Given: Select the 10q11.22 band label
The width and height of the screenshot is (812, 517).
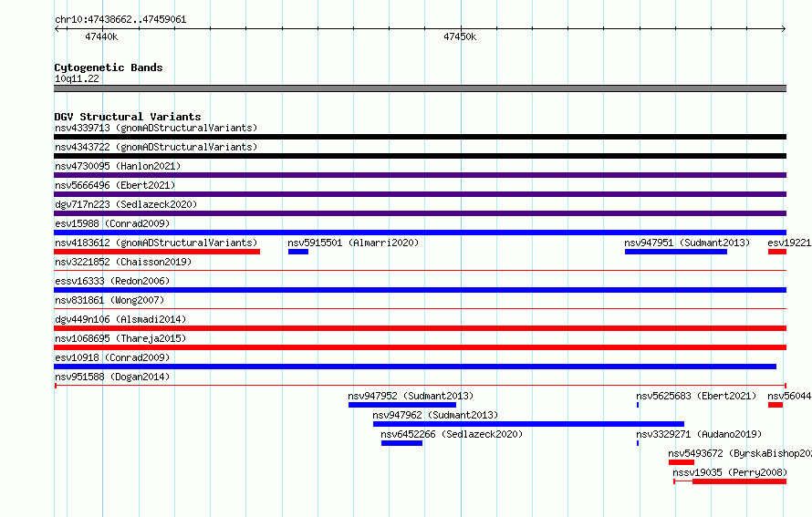Looking at the screenshot, I should coord(77,78).
